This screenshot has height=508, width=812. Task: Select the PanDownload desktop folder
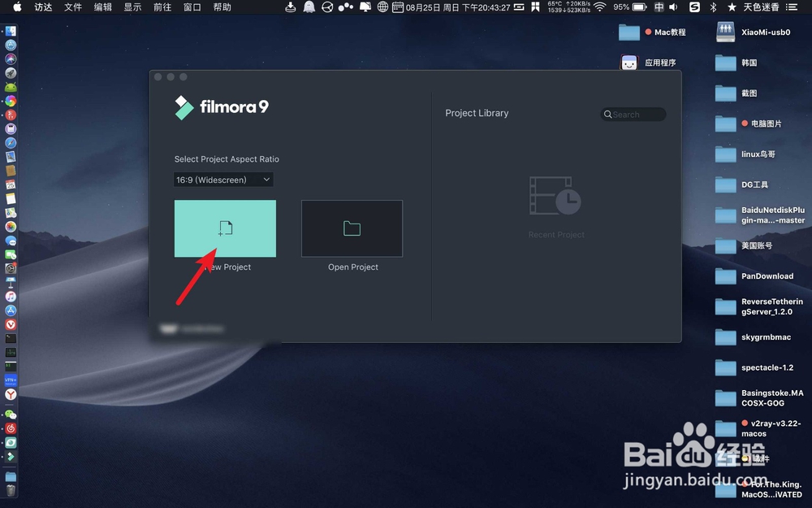(x=754, y=276)
